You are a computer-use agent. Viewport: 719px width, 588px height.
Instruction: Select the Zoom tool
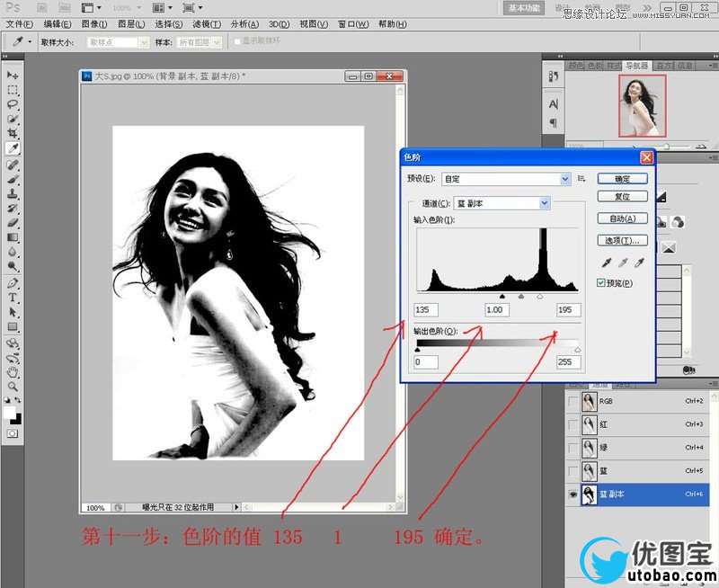[x=13, y=387]
